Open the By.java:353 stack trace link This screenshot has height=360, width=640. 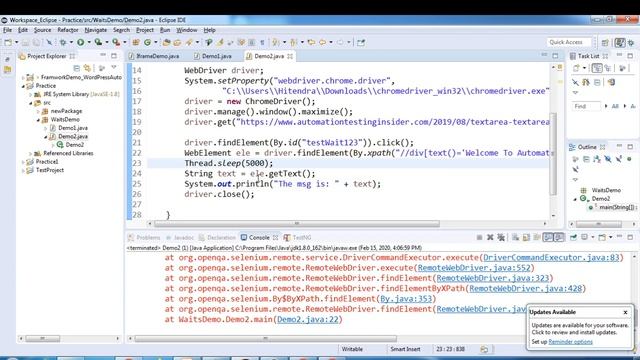[x=406, y=299]
